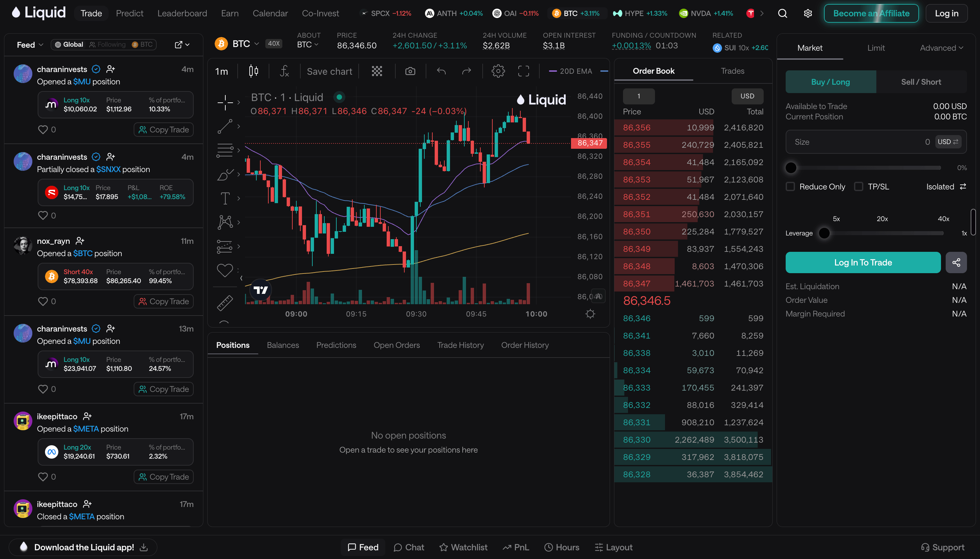Screen dimensions: 980x559
Task: Toggle size unit USD swap
Action: pyautogui.click(x=948, y=142)
